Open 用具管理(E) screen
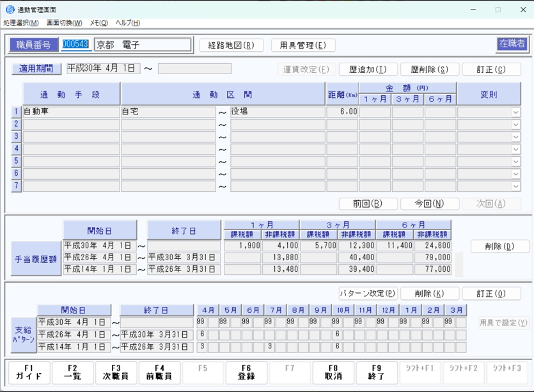 point(303,45)
